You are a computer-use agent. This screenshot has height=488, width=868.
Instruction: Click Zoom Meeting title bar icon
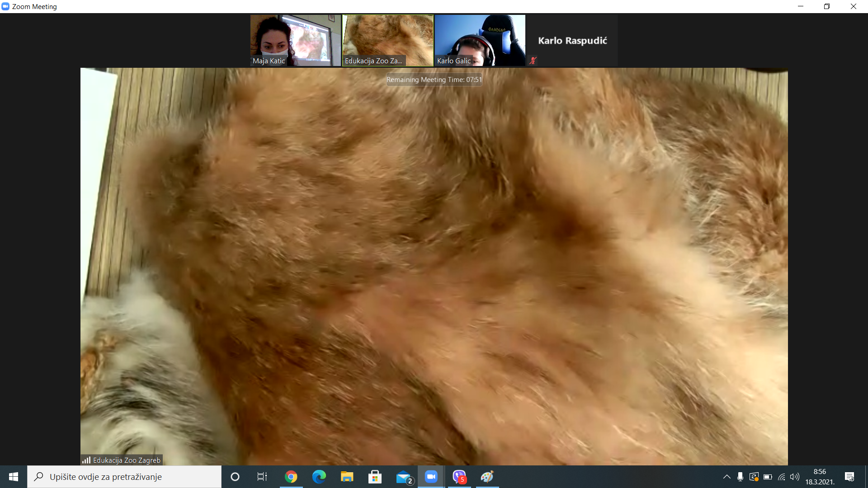click(x=5, y=6)
